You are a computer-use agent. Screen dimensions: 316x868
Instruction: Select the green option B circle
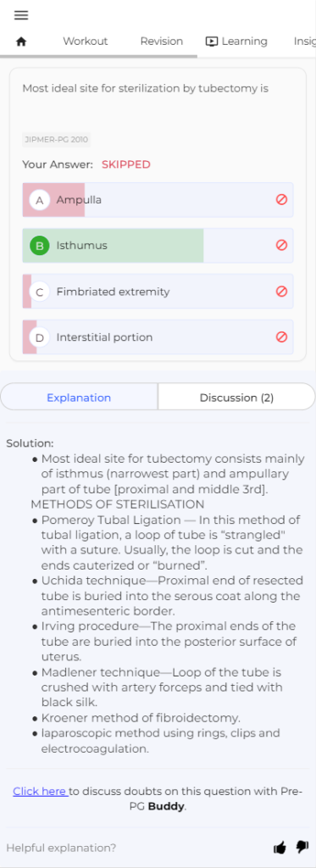pyautogui.click(x=39, y=245)
